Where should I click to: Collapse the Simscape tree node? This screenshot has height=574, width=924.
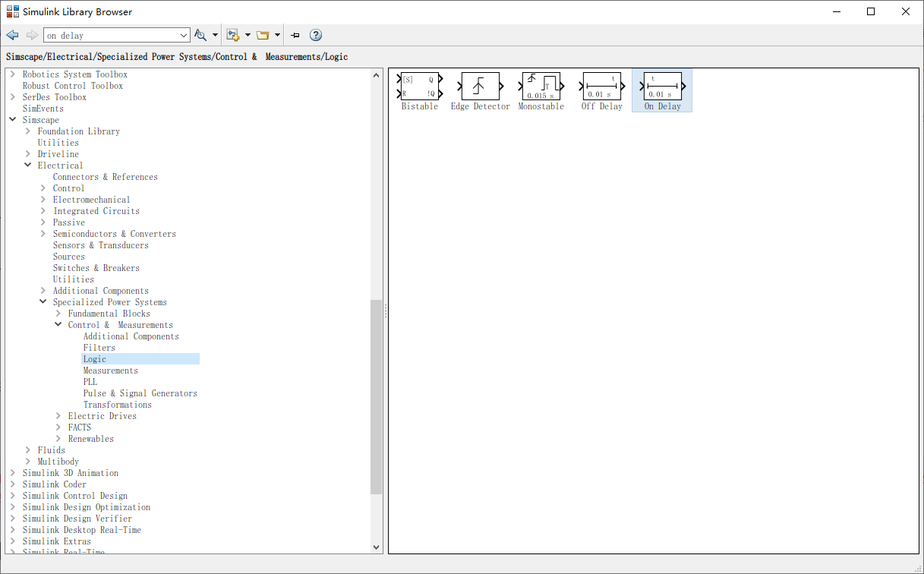pos(13,120)
